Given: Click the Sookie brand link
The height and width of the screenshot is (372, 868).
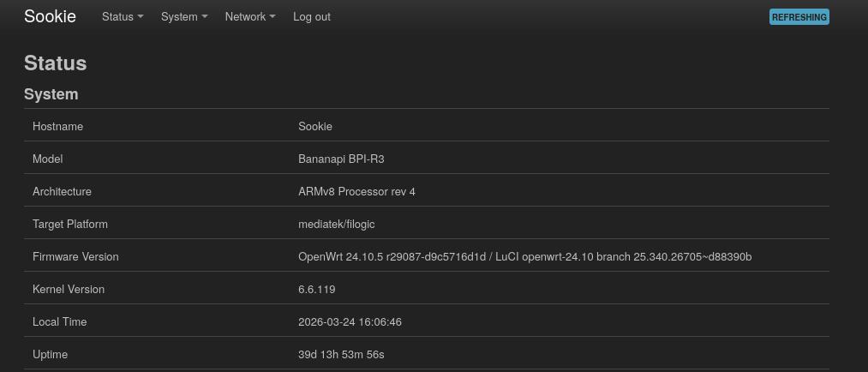Looking at the screenshot, I should 50,16.
